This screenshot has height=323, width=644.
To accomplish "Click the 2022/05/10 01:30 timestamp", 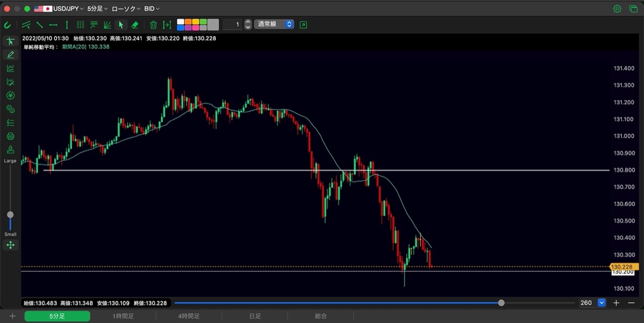I will click(46, 38).
